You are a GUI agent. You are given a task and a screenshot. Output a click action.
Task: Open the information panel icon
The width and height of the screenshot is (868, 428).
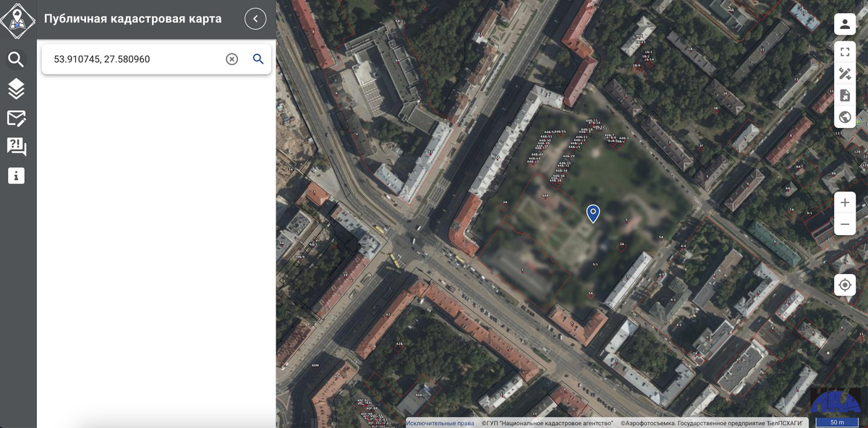pyautogui.click(x=16, y=176)
